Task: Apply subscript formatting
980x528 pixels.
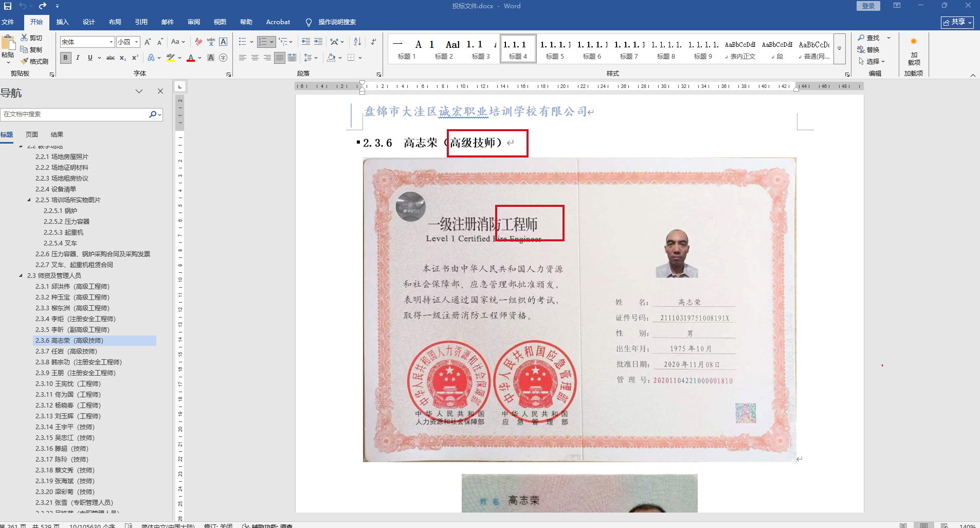Action: pyautogui.click(x=123, y=58)
